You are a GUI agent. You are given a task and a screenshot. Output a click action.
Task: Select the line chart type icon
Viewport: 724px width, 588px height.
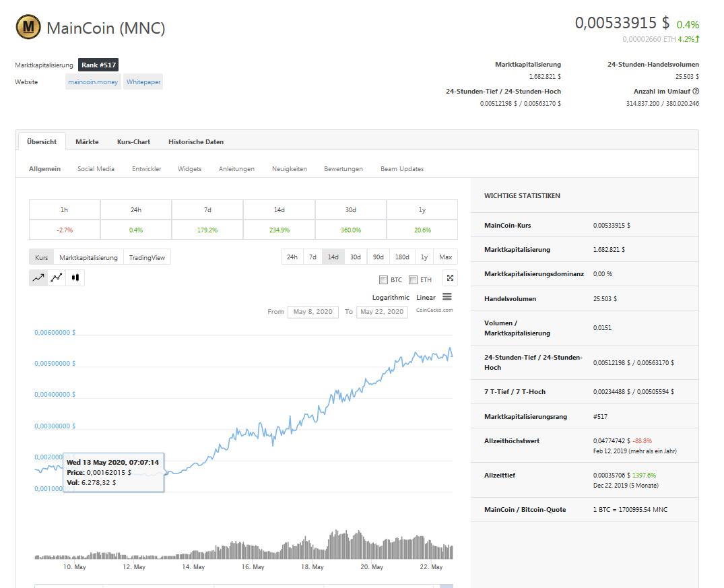[x=38, y=277]
